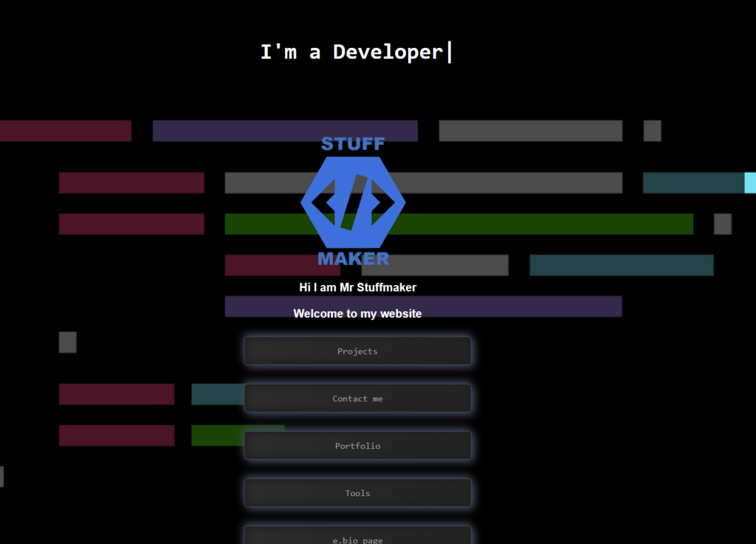This screenshot has width=756, height=544.
Task: Click the "Hi I am Mr Stuffmaker" text
Action: click(x=357, y=287)
